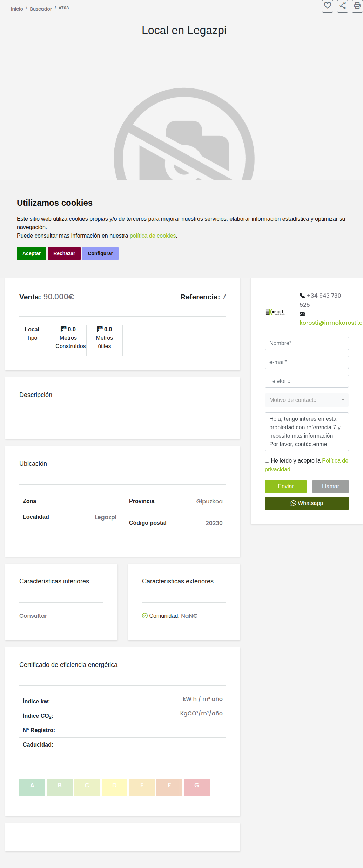The image size is (363, 868).
Task: Accept cookies with the Aceptar button
Action: (32, 253)
